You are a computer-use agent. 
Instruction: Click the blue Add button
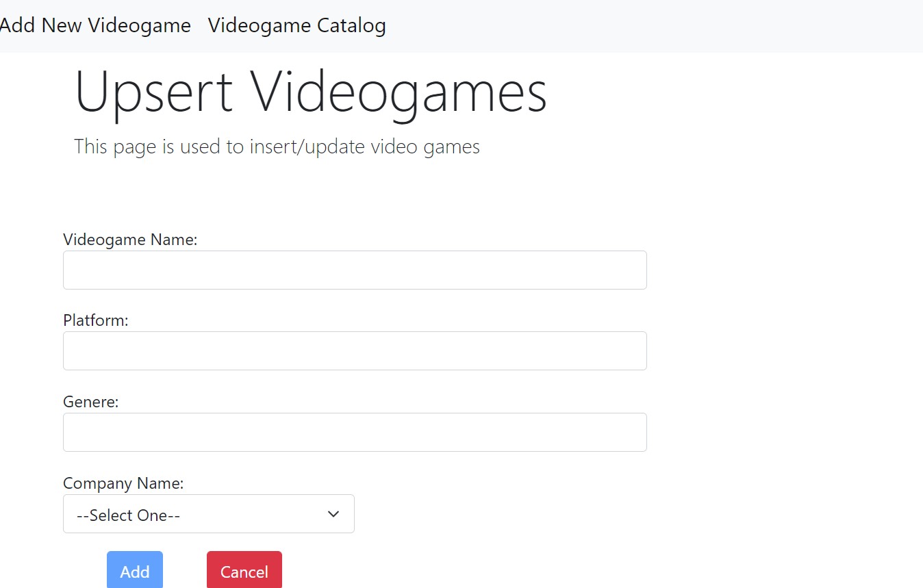tap(135, 570)
